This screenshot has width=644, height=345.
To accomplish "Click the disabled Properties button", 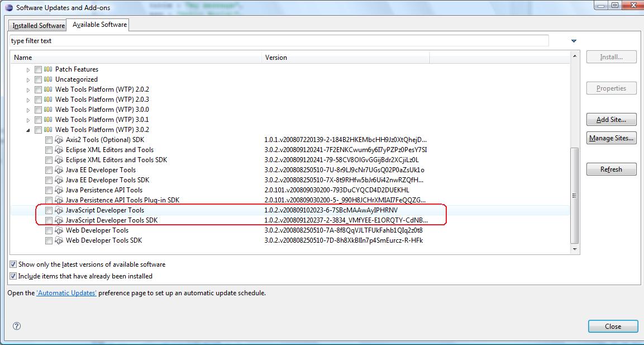I will click(x=611, y=88).
